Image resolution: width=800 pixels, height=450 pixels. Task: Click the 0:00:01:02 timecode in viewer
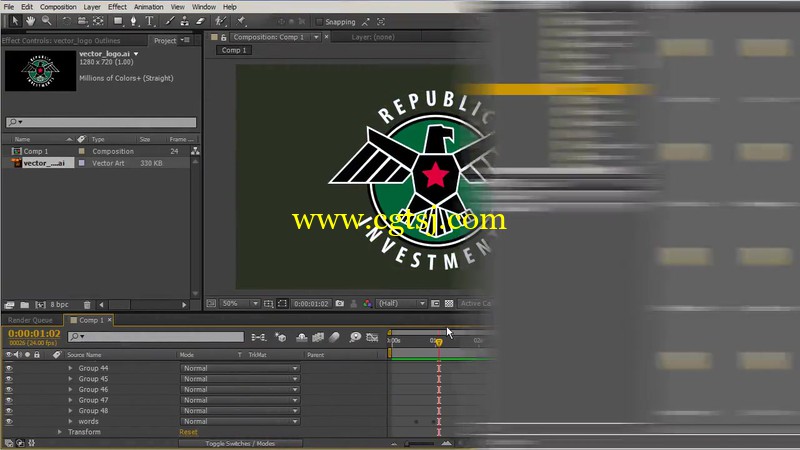pos(311,304)
